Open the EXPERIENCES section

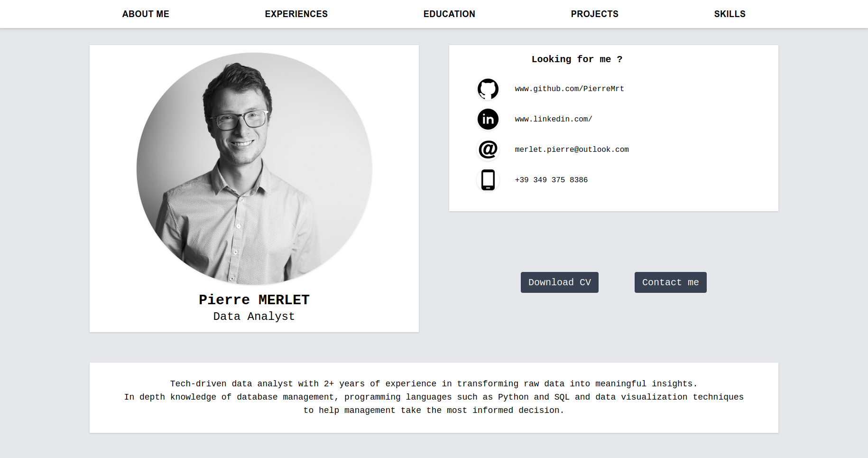296,14
